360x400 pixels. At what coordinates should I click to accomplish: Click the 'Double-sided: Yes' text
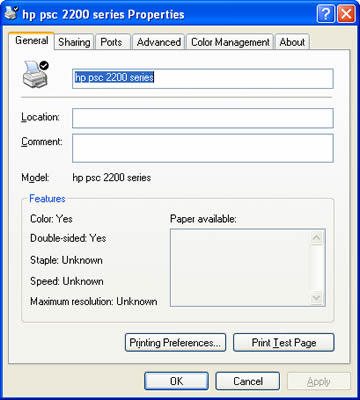tap(68, 238)
